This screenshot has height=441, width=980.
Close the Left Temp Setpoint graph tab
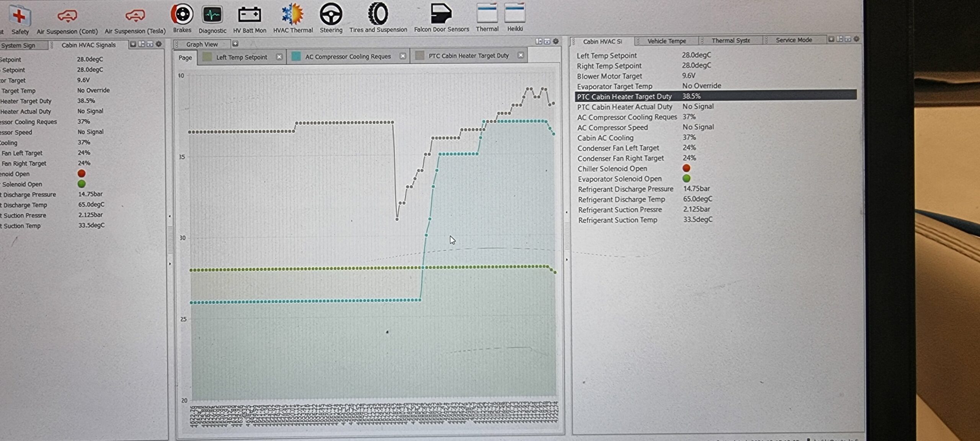coord(279,57)
